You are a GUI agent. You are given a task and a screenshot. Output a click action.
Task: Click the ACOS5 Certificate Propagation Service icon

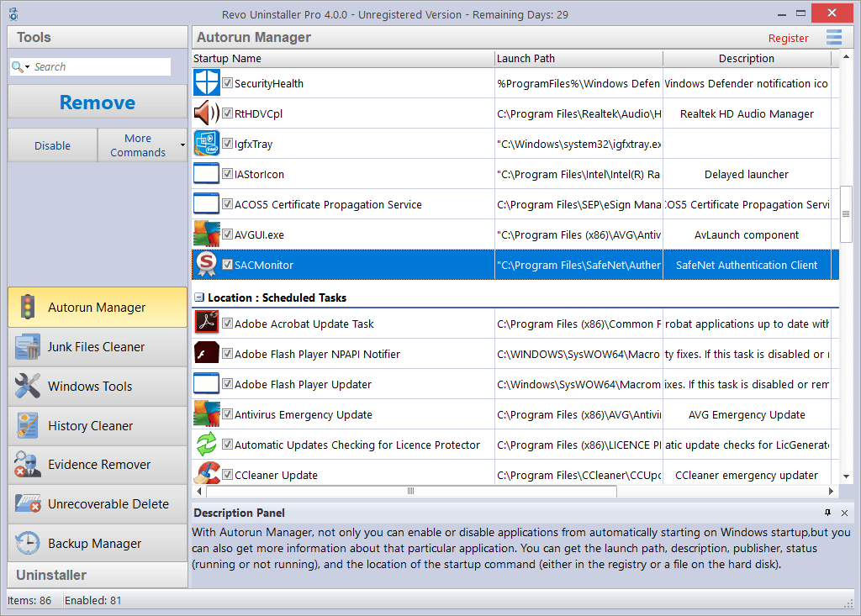207,203
